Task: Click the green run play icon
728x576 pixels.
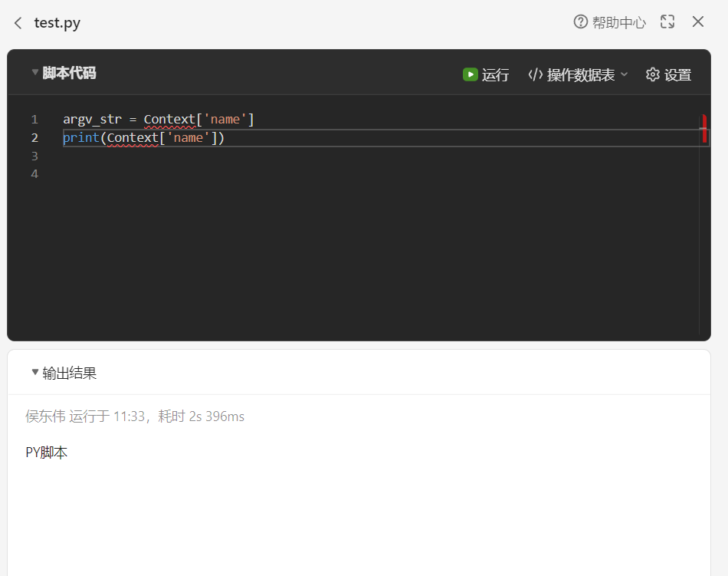Action: [470, 74]
